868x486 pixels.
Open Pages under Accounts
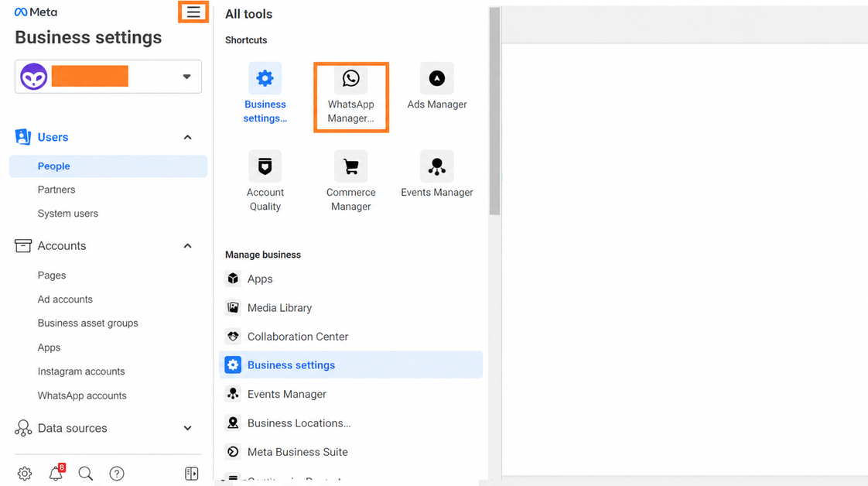click(52, 276)
